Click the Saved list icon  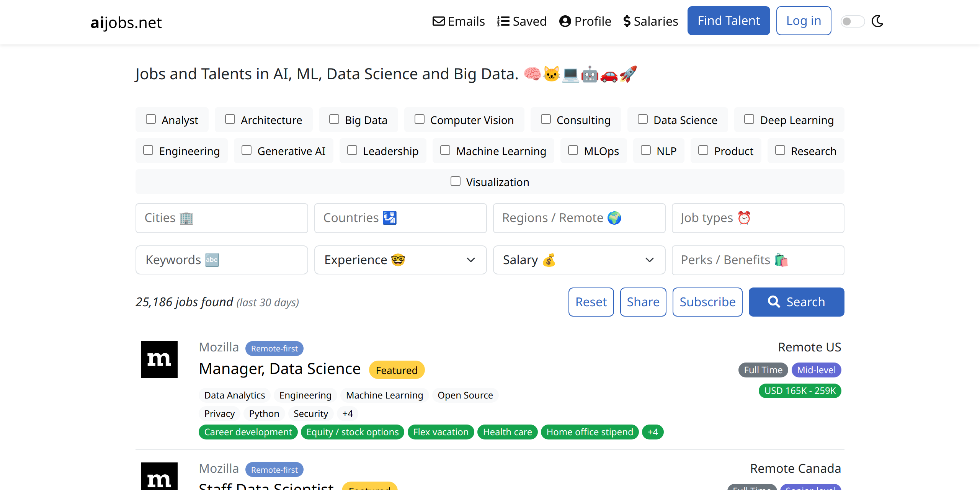[503, 21]
